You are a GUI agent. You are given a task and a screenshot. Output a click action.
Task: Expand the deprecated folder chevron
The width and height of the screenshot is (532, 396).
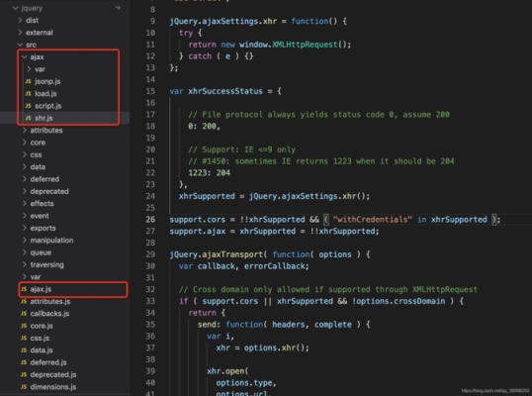pyautogui.click(x=25, y=191)
